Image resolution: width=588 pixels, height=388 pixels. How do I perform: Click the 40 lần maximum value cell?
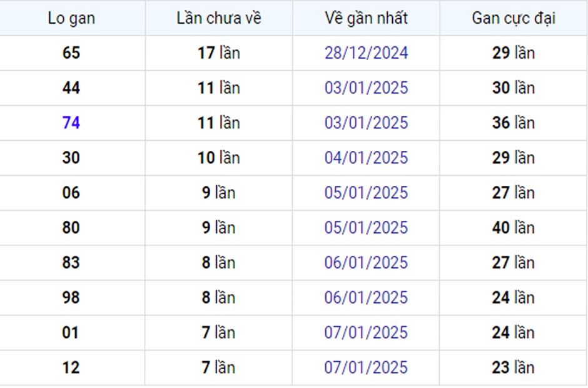pyautogui.click(x=514, y=227)
